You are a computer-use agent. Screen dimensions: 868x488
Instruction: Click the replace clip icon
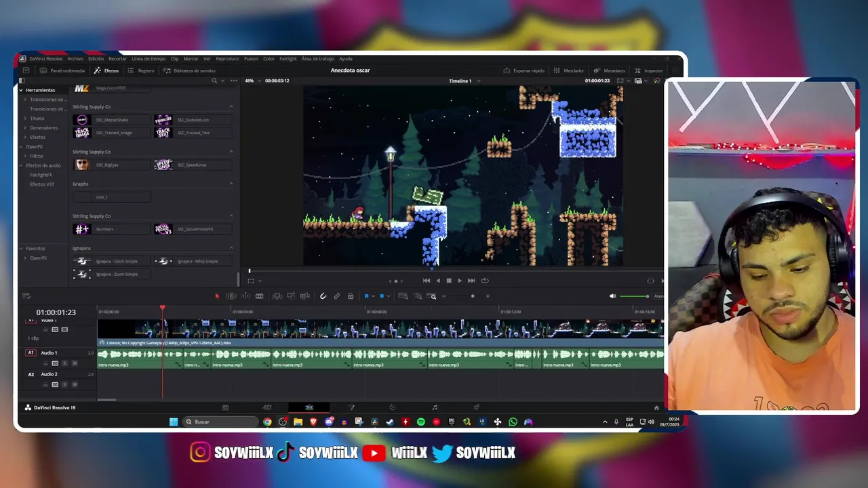point(305,296)
